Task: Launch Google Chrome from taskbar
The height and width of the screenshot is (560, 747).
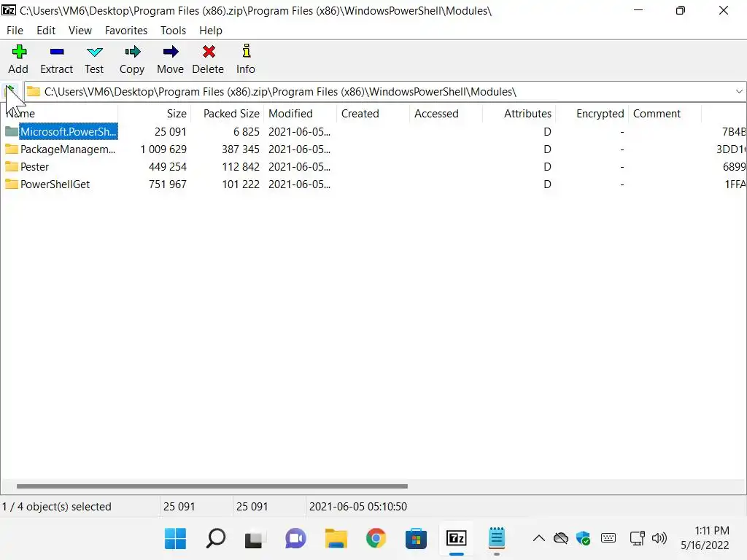Action: (376, 539)
